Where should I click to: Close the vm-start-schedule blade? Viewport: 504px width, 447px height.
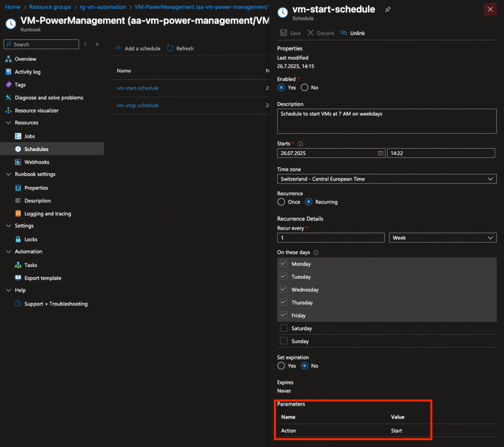tap(490, 9)
